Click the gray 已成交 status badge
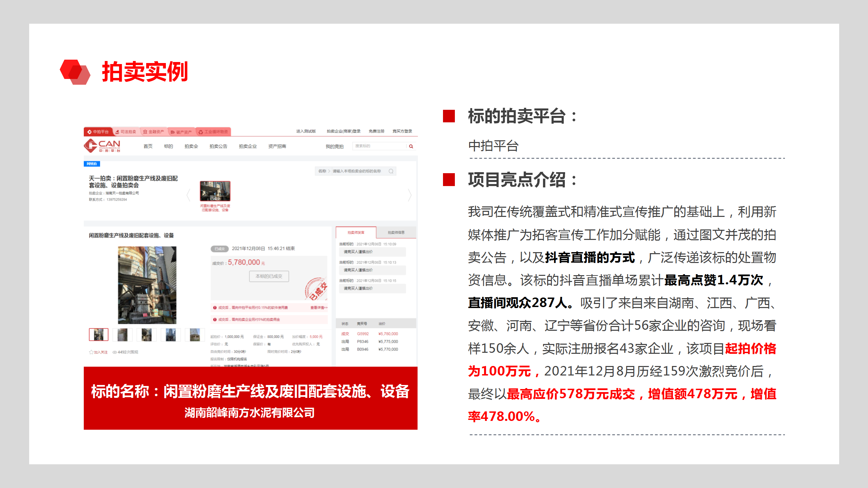 (219, 249)
